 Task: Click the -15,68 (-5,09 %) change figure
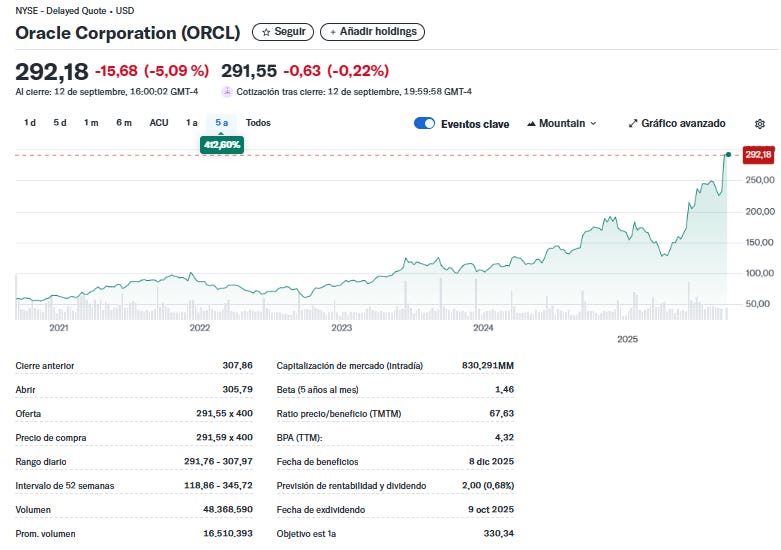(152, 71)
